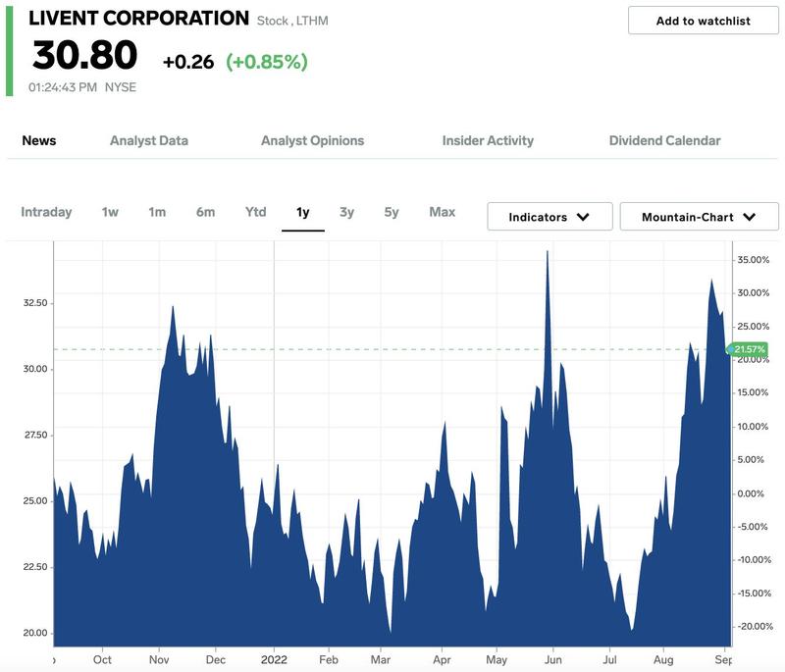Switch chart to 1w range

[x=110, y=212]
